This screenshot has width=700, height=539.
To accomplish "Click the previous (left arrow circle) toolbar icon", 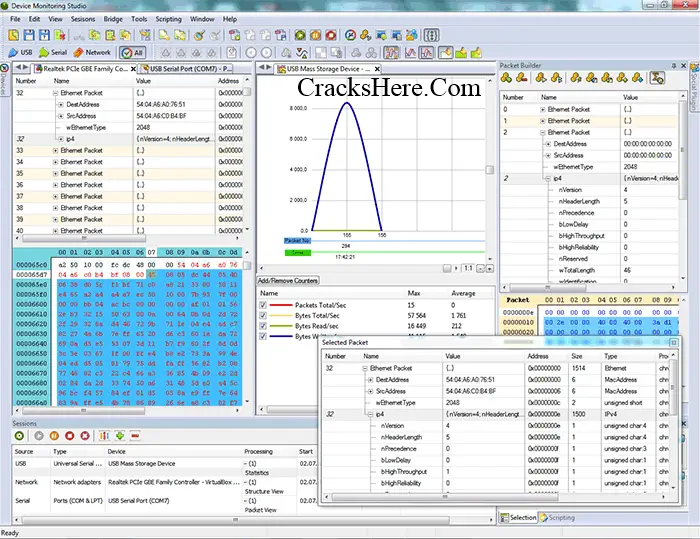I will (251, 53).
